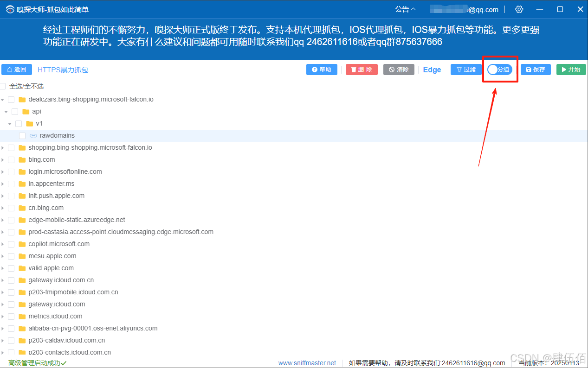Click the green 开始 start button
Viewport: 588px width, 368px height.
point(571,70)
